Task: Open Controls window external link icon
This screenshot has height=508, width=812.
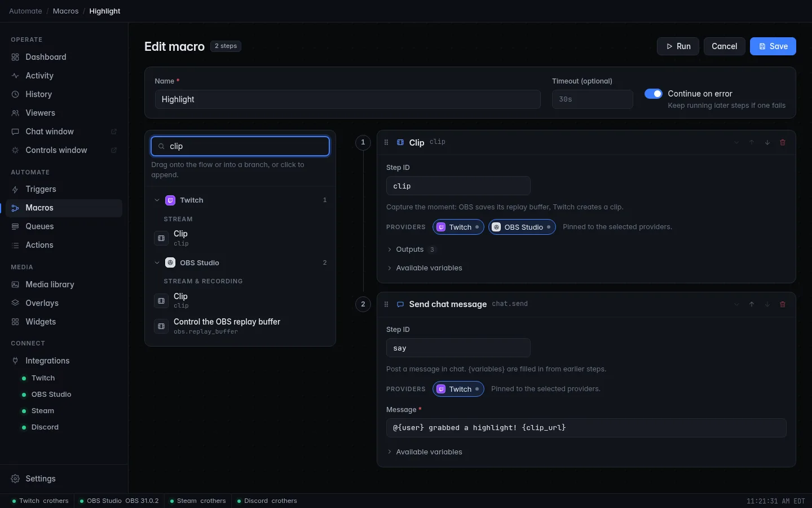Action: click(x=113, y=150)
